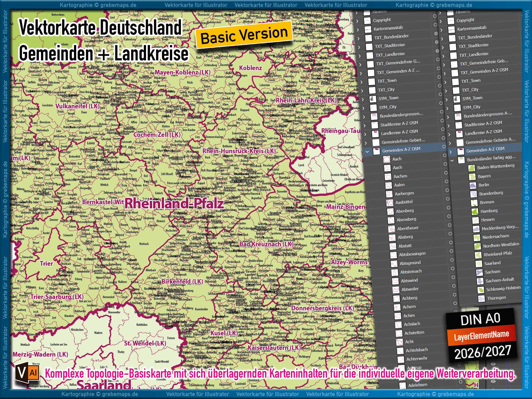Click the Acht sublayer thumbnail

pyautogui.click(x=399, y=342)
